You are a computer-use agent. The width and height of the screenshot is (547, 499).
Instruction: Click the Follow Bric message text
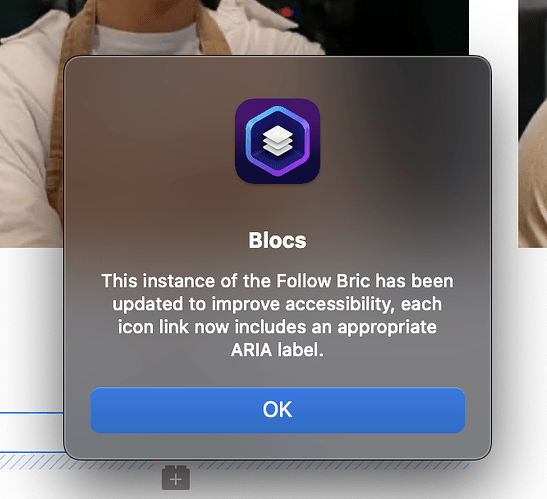277,315
